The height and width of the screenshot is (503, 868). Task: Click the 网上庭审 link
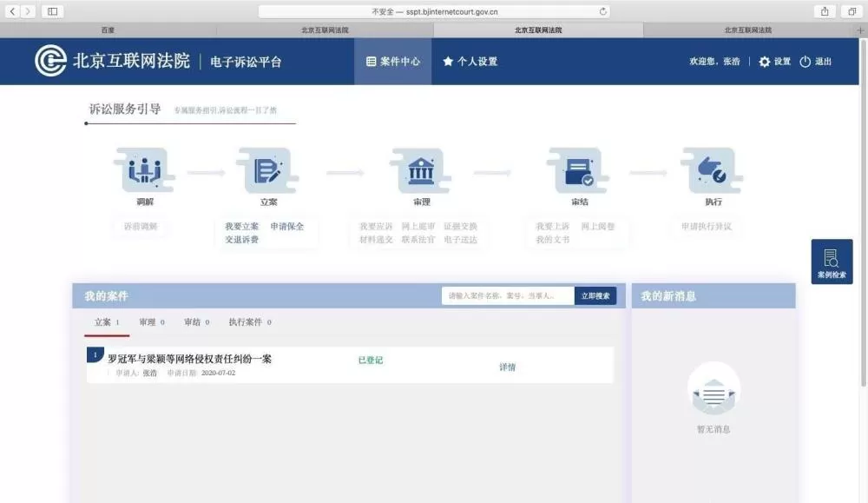pos(418,227)
